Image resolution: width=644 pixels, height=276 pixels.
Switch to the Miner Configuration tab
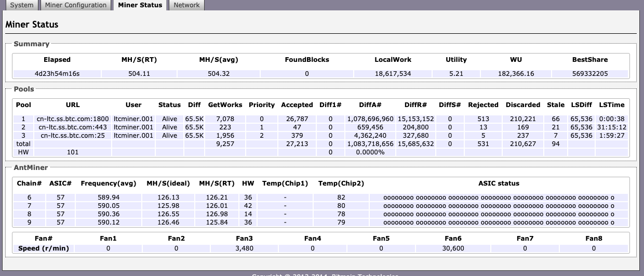tap(76, 5)
